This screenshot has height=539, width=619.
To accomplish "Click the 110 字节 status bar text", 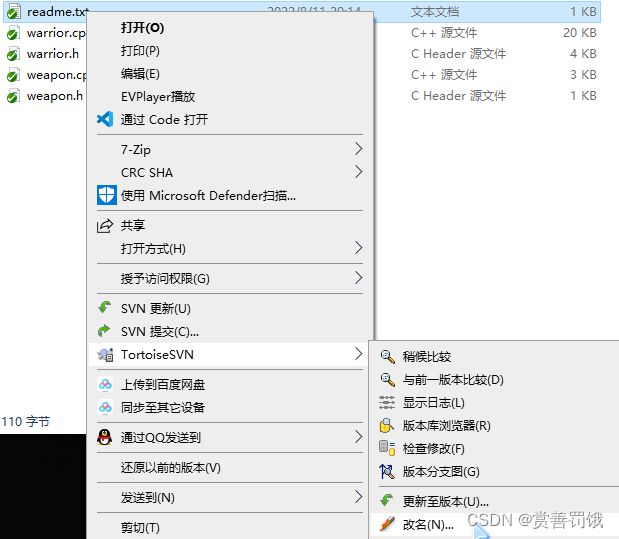I will click(x=26, y=422).
